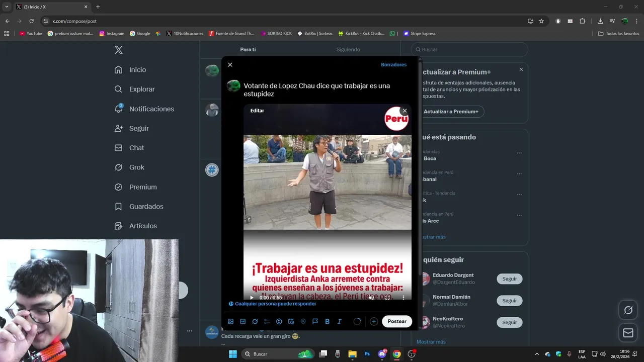Open a new Chrome tab

[98, 7]
